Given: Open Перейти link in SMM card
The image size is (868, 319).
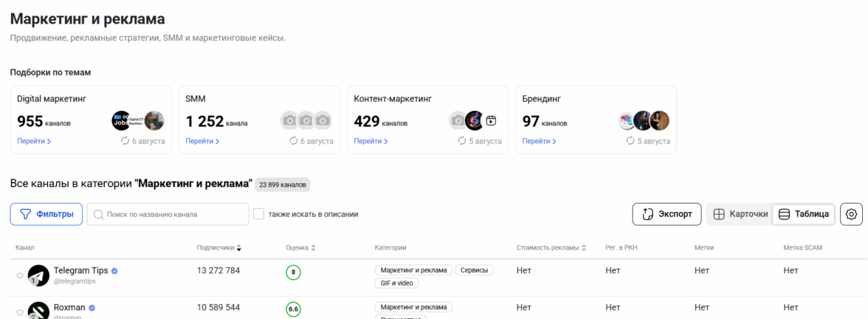Looking at the screenshot, I should [x=202, y=141].
